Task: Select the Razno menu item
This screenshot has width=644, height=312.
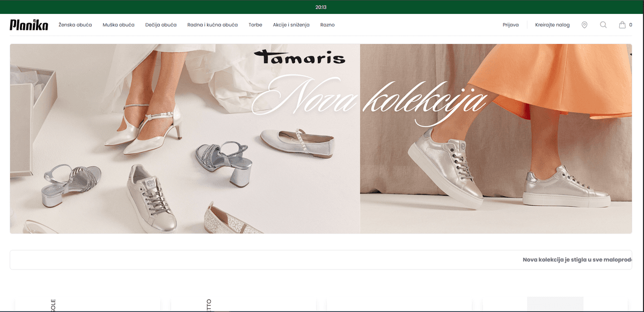Action: point(327,25)
